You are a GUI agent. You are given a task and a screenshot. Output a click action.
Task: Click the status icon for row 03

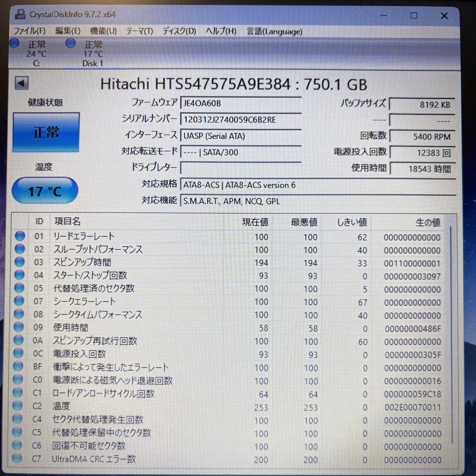pos(20,262)
